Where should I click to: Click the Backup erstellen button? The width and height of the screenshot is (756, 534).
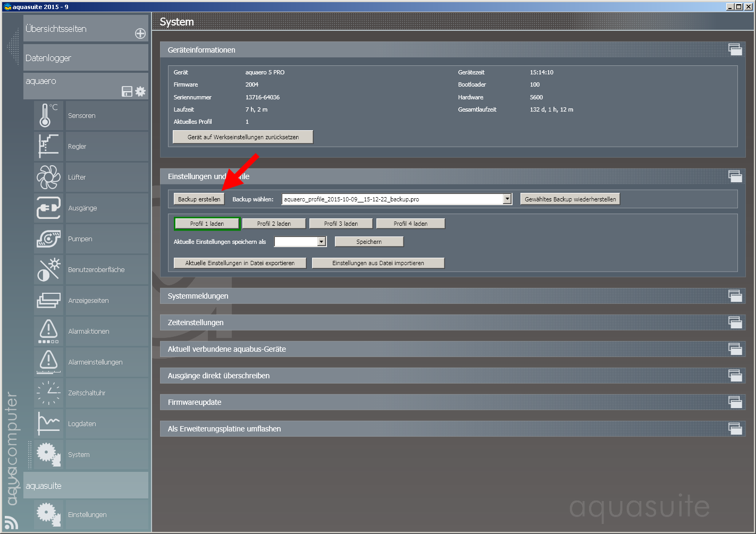(199, 199)
